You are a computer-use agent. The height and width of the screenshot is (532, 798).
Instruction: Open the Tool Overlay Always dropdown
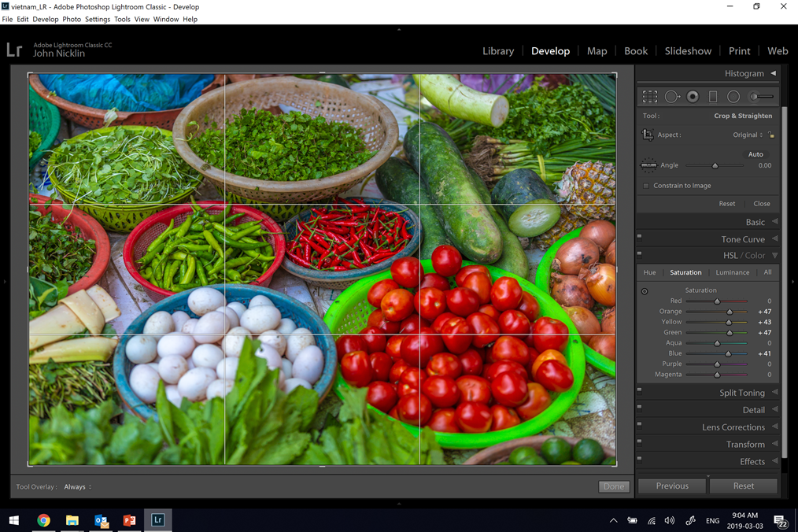[x=77, y=487]
